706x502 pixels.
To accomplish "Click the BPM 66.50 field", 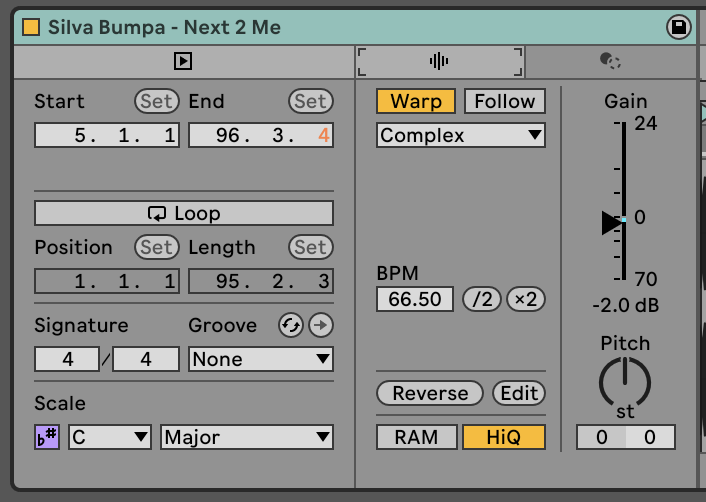I will click(415, 299).
